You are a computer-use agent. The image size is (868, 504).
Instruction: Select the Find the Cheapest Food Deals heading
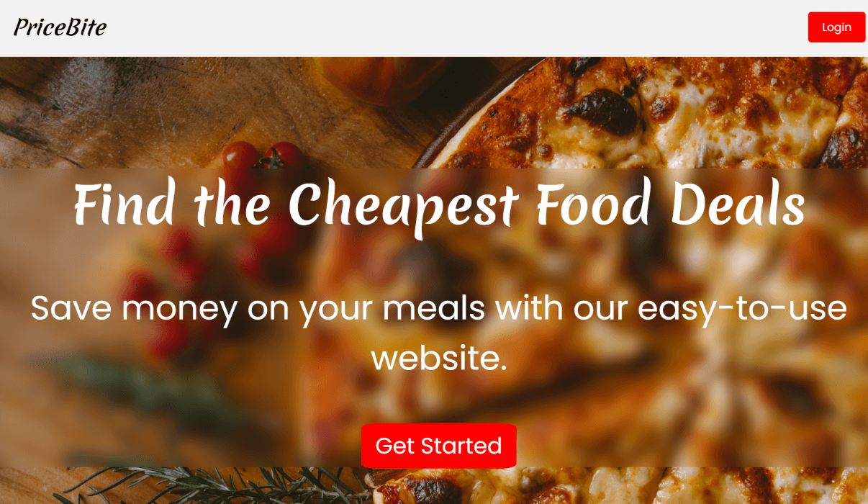439,206
